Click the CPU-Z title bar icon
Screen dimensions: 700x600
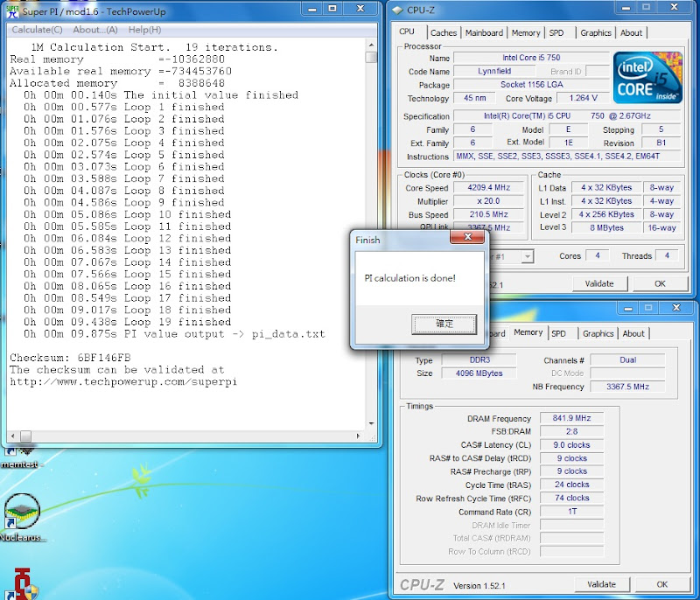pyautogui.click(x=398, y=10)
